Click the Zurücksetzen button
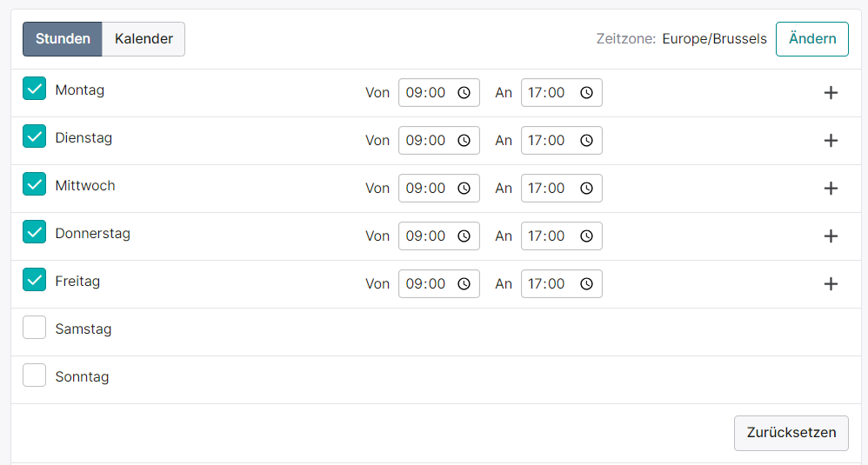 click(x=791, y=433)
